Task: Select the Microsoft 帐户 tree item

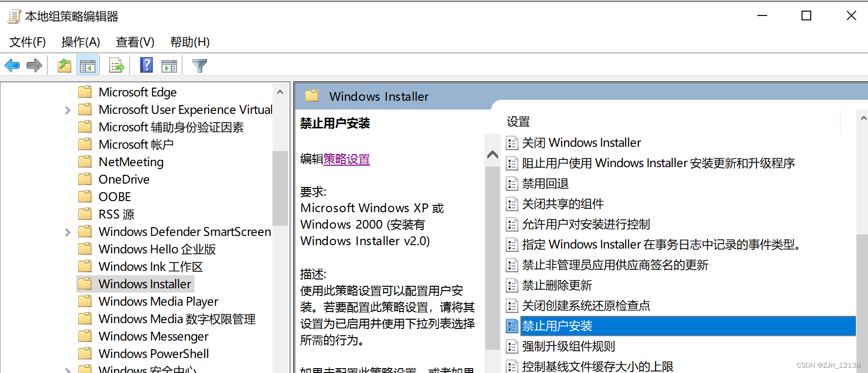Action: 136,144
